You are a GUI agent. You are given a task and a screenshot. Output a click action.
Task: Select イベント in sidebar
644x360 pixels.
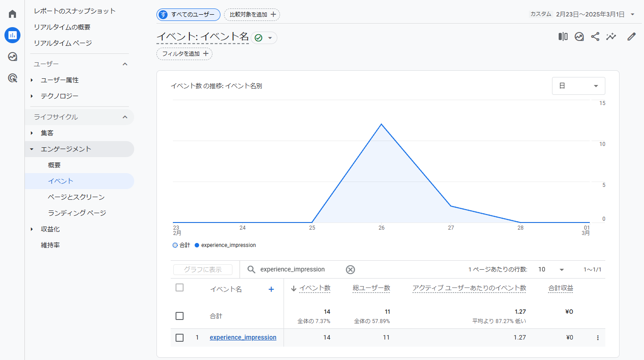[79, 181]
